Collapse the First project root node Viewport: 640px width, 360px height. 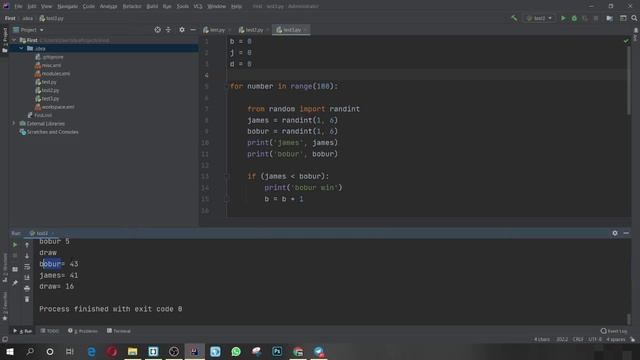coord(14,40)
